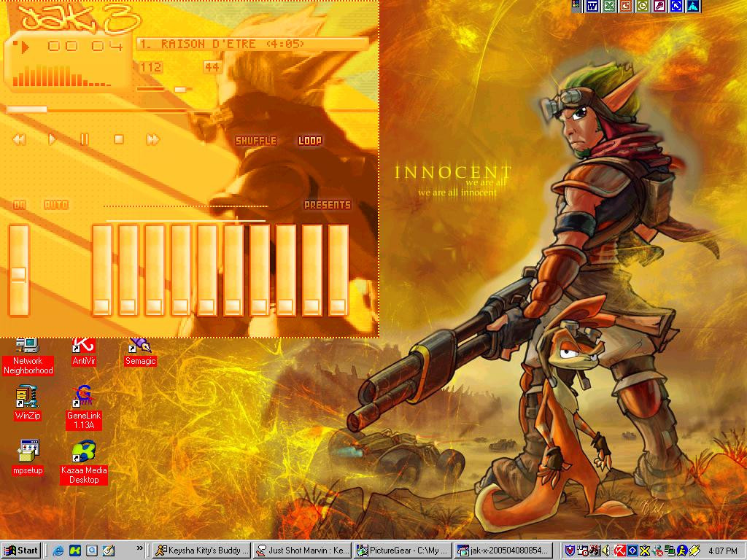Click the cyan triangle icon in Office shortcut bar
Viewport: 747px width, 560px height.
coord(693,6)
